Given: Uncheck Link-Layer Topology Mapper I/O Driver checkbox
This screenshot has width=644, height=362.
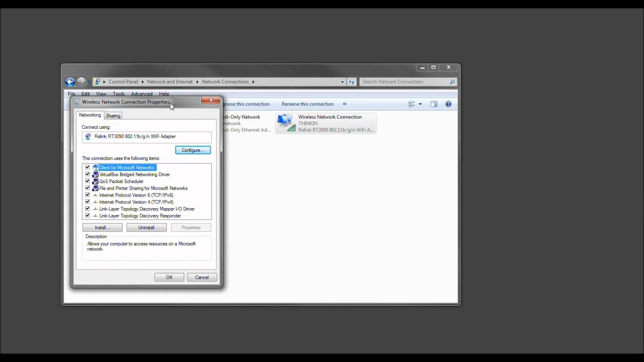Looking at the screenshot, I should (x=88, y=209).
